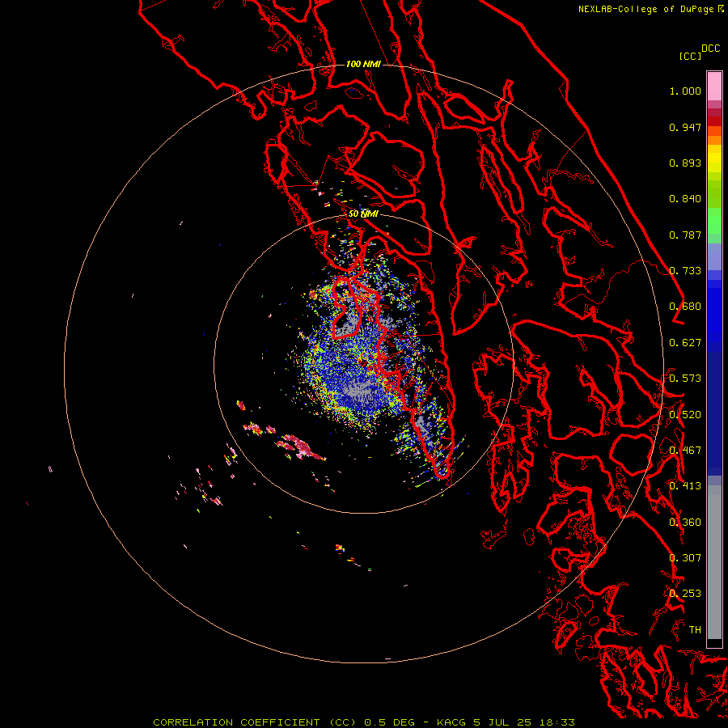Image resolution: width=728 pixels, height=728 pixels.
Task: Click the 0.893 scale value
Action: click(685, 163)
